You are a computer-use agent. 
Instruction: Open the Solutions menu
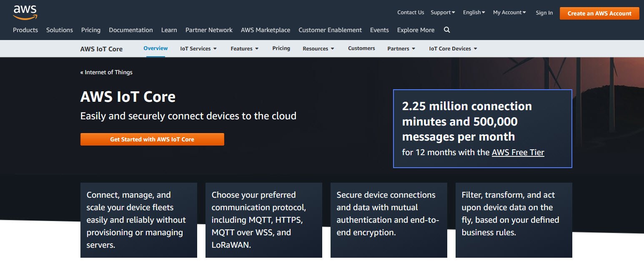coord(60,30)
